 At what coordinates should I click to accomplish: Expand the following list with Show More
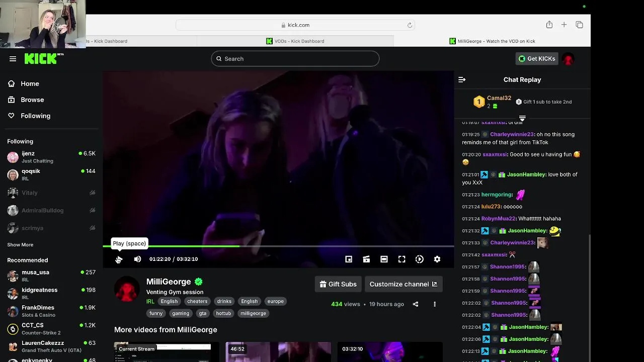20,245
